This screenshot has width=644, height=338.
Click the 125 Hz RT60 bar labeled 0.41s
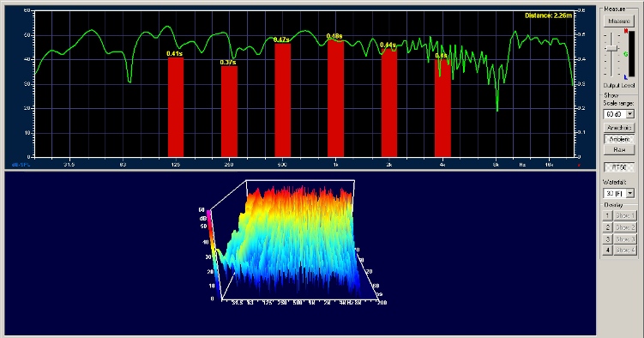tap(176, 107)
